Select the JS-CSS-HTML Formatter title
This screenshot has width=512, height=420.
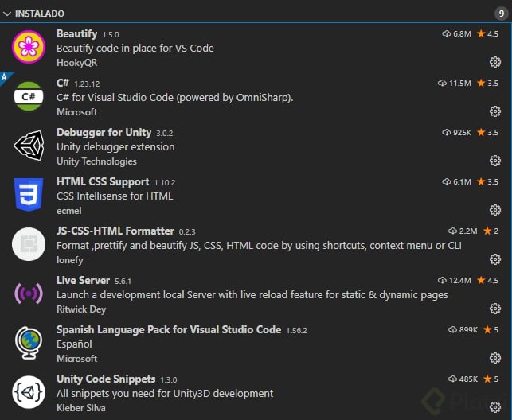click(115, 231)
